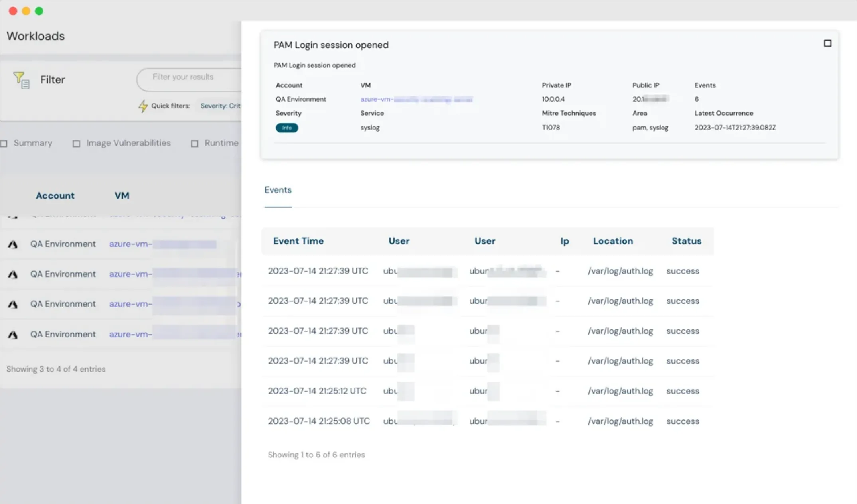
Task: Sort workloads by VM column
Action: click(x=122, y=196)
